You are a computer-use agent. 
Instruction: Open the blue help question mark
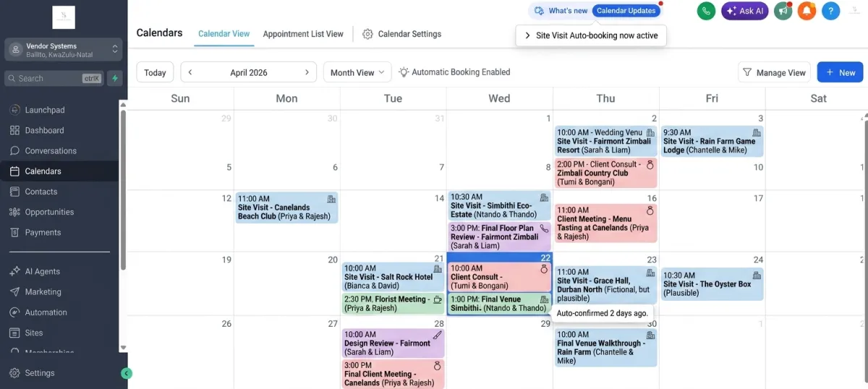pyautogui.click(x=832, y=11)
